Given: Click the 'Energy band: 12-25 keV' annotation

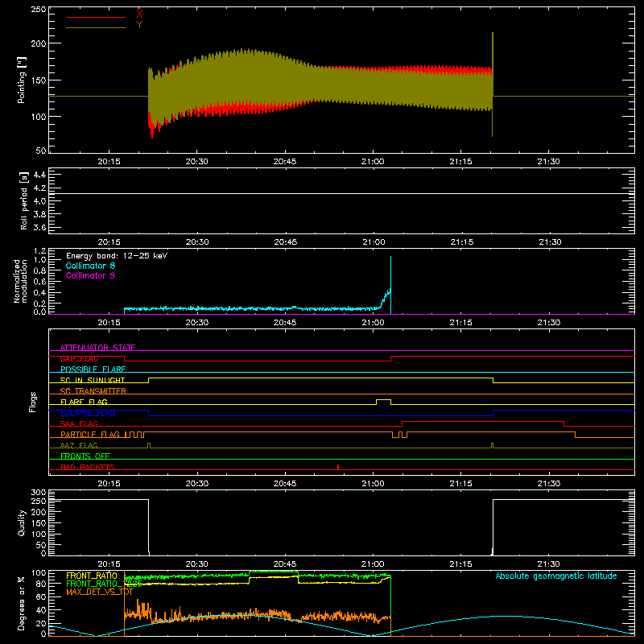Looking at the screenshot, I should (117, 256).
